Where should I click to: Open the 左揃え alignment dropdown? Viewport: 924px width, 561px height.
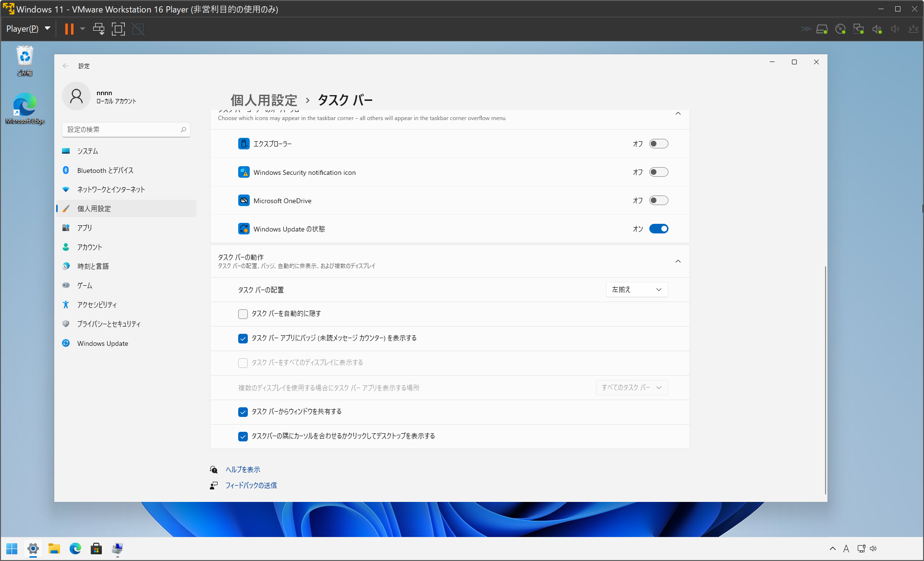(637, 290)
